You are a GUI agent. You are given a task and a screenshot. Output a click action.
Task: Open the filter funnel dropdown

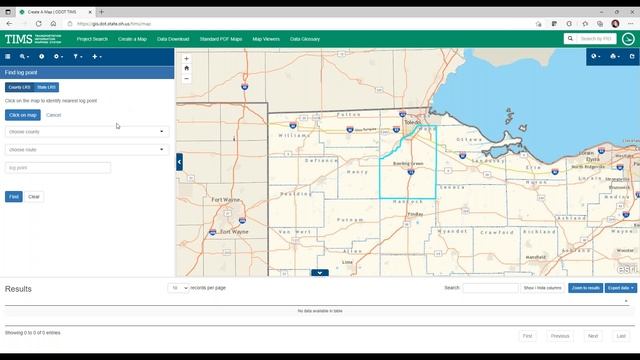pos(78,57)
